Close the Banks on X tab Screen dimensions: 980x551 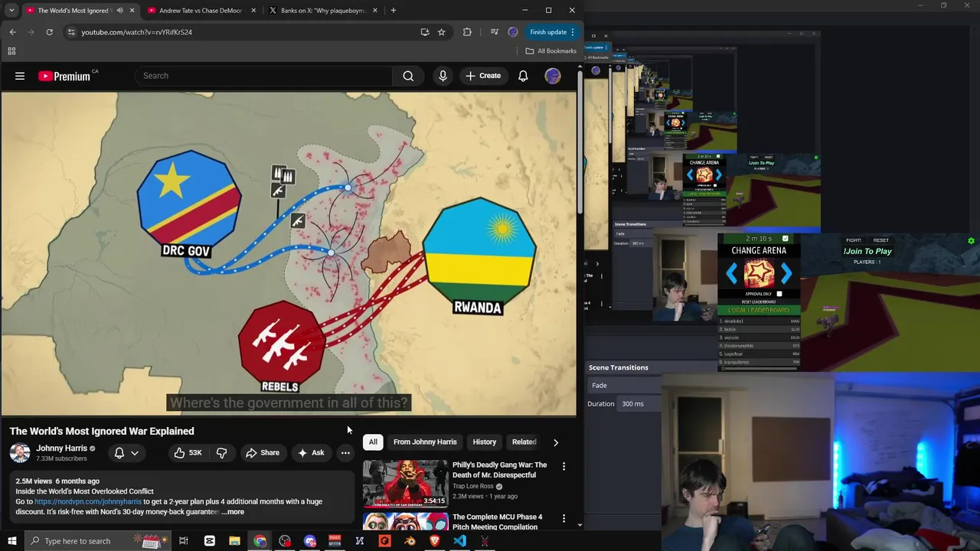pos(377,11)
